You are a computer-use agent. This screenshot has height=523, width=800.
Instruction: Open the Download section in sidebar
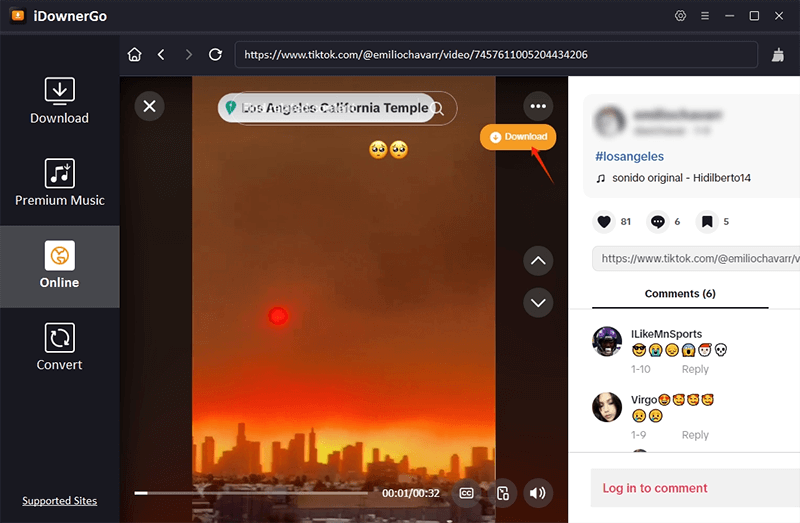point(59,101)
